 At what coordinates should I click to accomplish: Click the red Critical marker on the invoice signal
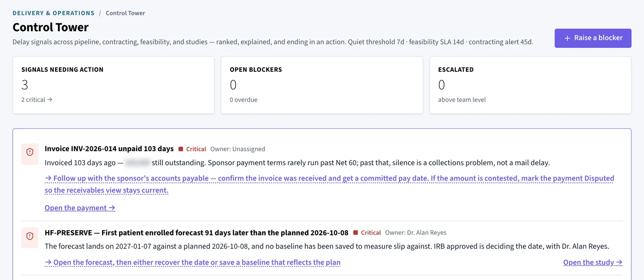click(192, 149)
